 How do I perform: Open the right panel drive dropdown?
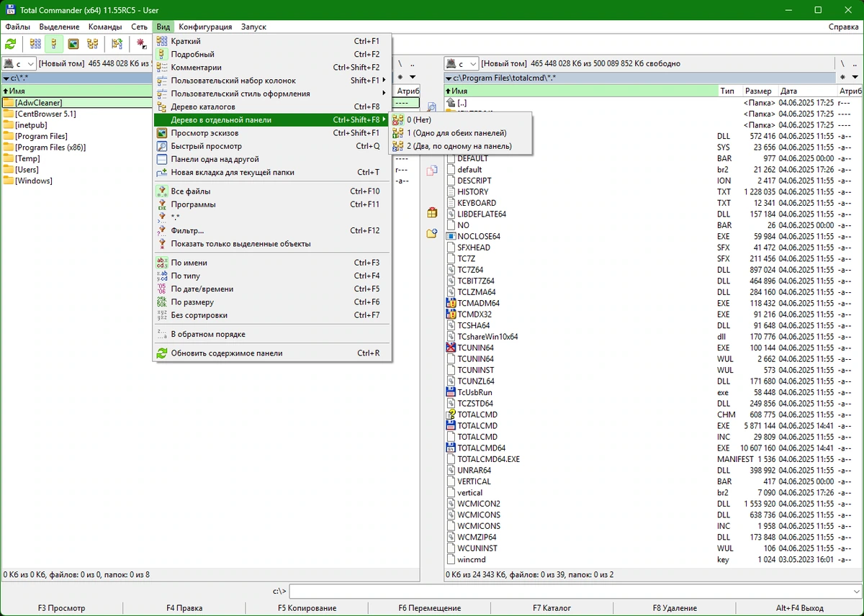tap(461, 64)
